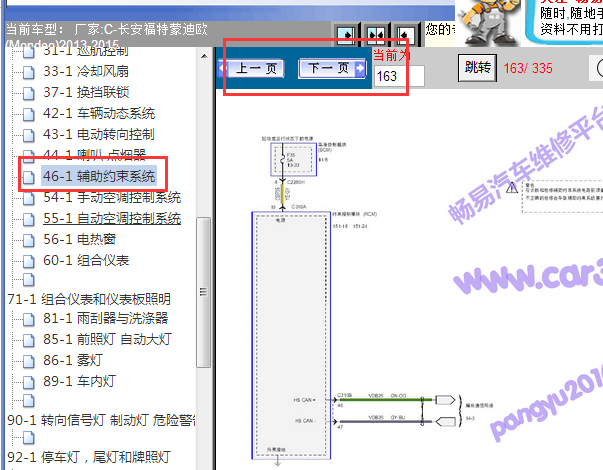Click current page number field showing 163
The width and height of the screenshot is (603, 470).
pyautogui.click(x=399, y=76)
